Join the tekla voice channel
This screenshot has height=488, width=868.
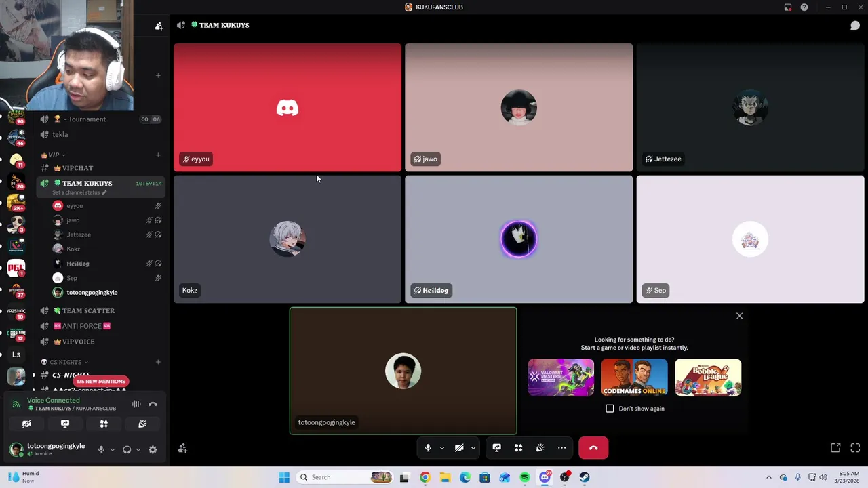pyautogui.click(x=100, y=134)
